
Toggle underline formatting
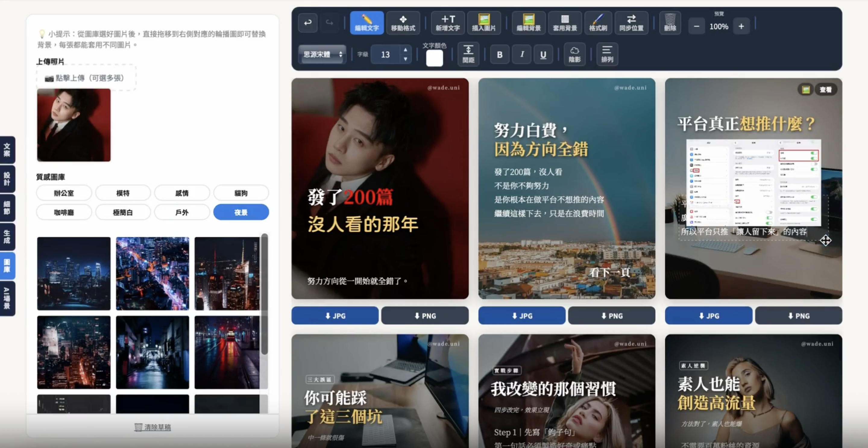point(543,54)
